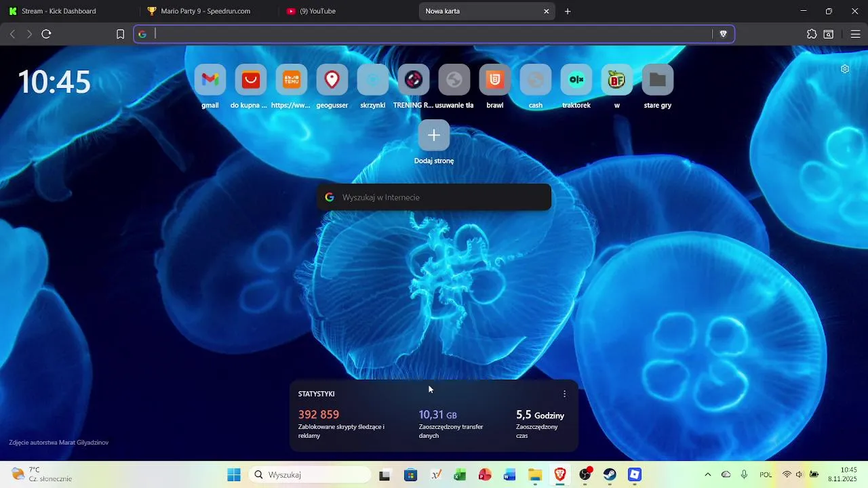Open taskbar clock and date 8.11.2025
This screenshot has height=488, width=868.
pyautogui.click(x=843, y=474)
